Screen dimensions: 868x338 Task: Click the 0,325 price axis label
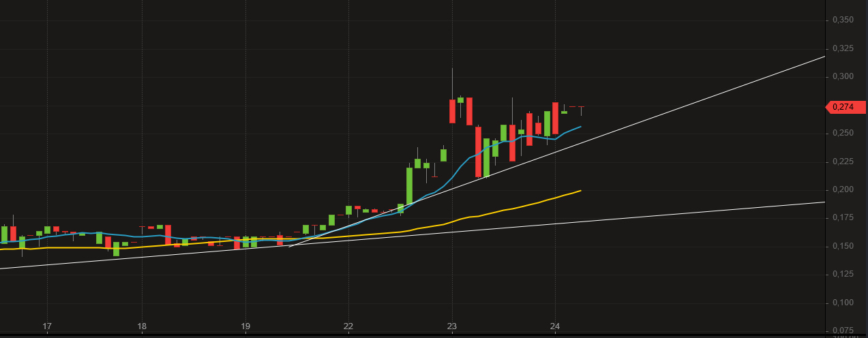click(843, 48)
